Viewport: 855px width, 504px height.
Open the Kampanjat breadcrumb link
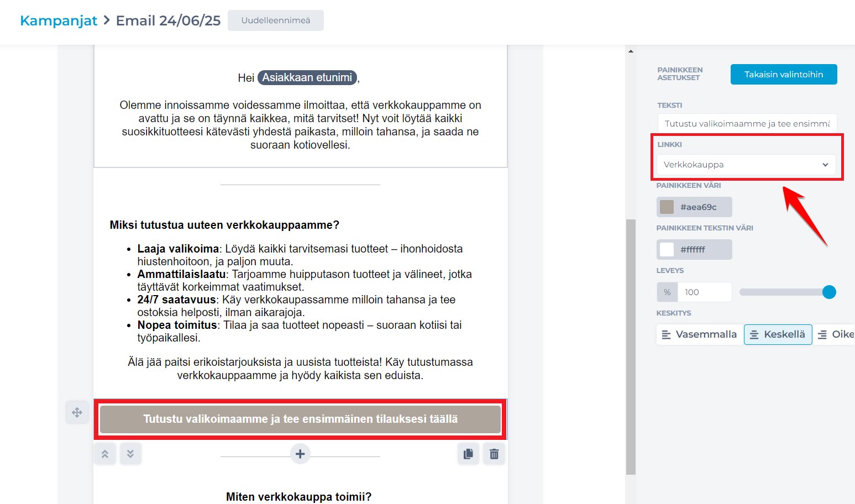[x=59, y=20]
